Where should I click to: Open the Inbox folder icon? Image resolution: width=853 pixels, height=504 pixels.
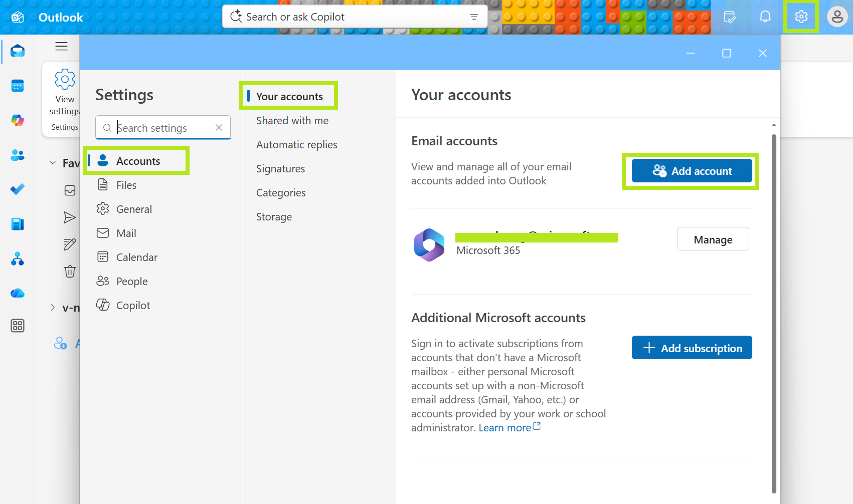(x=70, y=190)
